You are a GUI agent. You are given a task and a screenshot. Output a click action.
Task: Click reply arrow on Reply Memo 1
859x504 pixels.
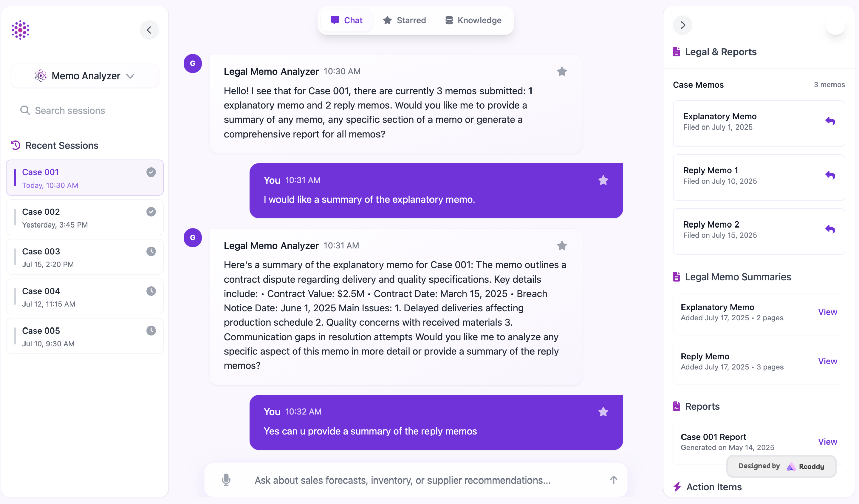click(x=830, y=175)
